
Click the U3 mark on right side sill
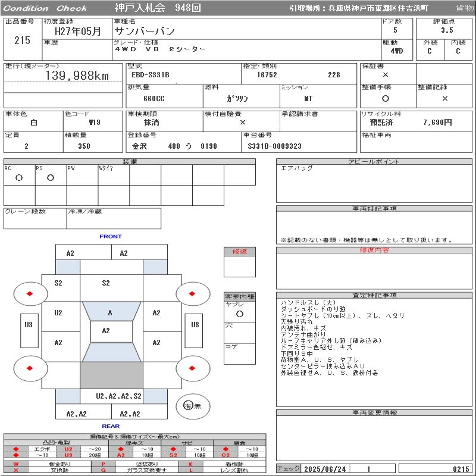[x=195, y=324]
